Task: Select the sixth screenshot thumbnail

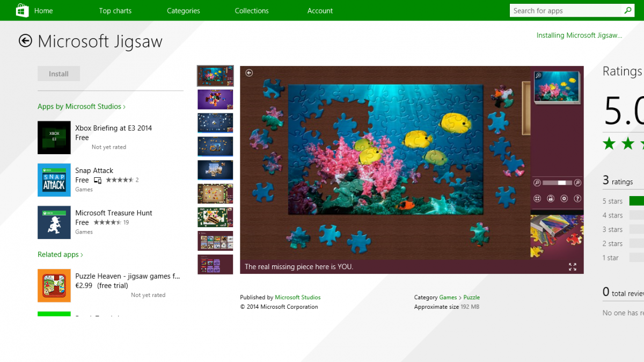Action: 215,194
